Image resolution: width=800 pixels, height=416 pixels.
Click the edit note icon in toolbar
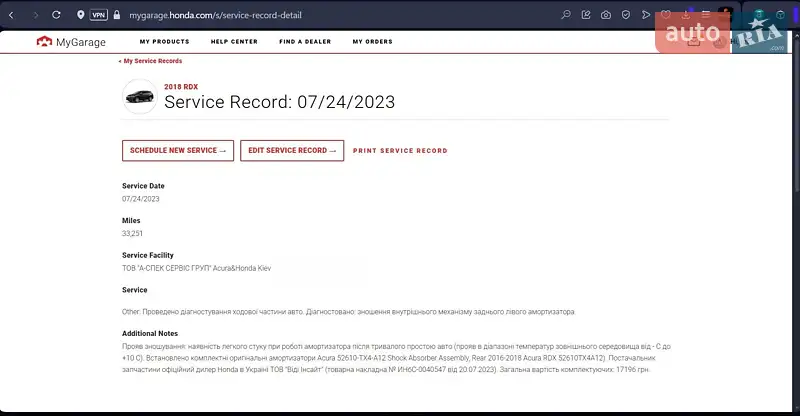[586, 15]
